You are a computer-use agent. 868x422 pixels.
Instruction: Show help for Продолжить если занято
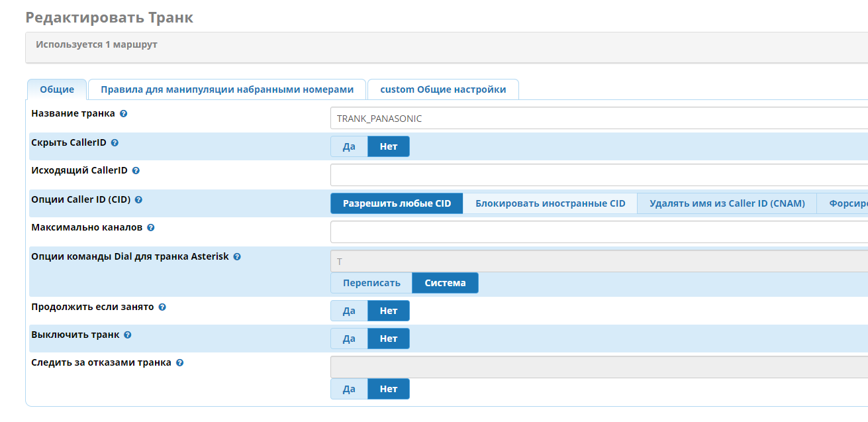162,307
